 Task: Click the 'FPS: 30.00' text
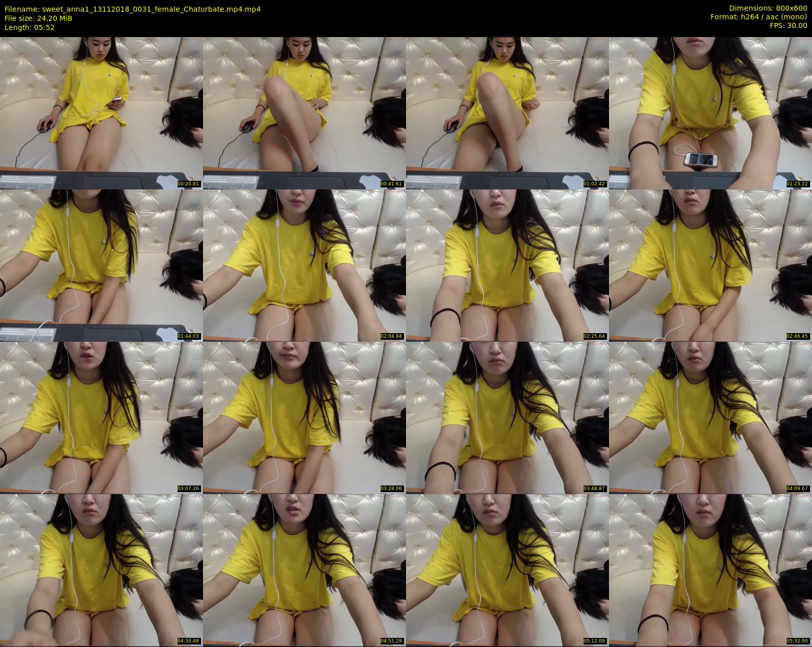point(788,25)
